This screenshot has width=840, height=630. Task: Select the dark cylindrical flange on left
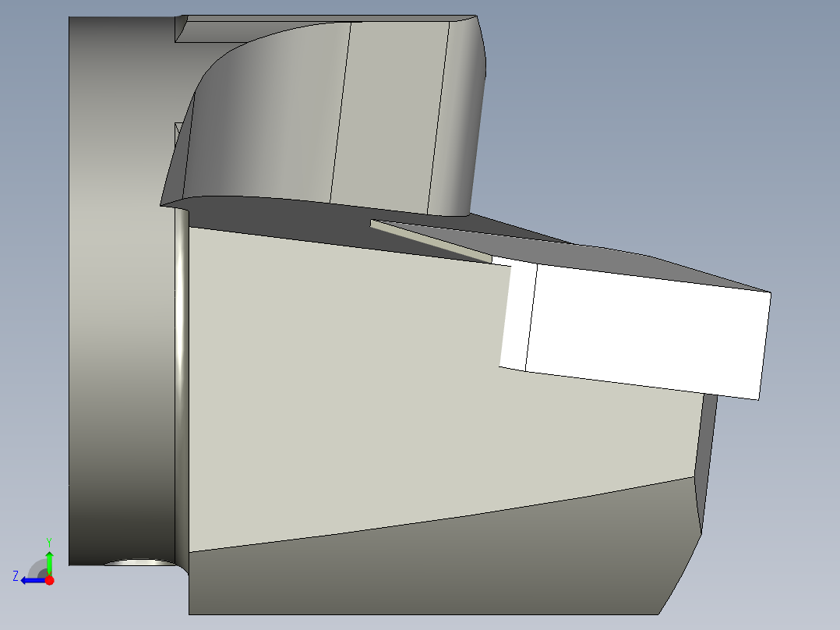[x=122, y=291]
